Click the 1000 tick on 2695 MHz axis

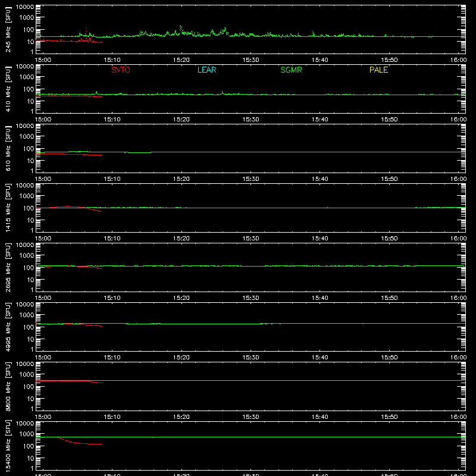pyautogui.click(x=27, y=256)
